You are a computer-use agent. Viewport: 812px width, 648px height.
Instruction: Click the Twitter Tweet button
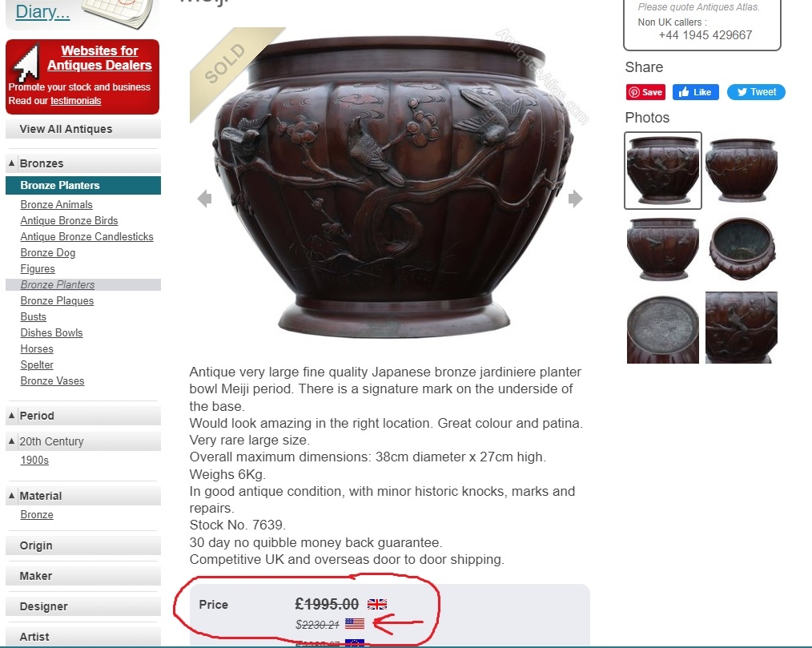(x=756, y=92)
